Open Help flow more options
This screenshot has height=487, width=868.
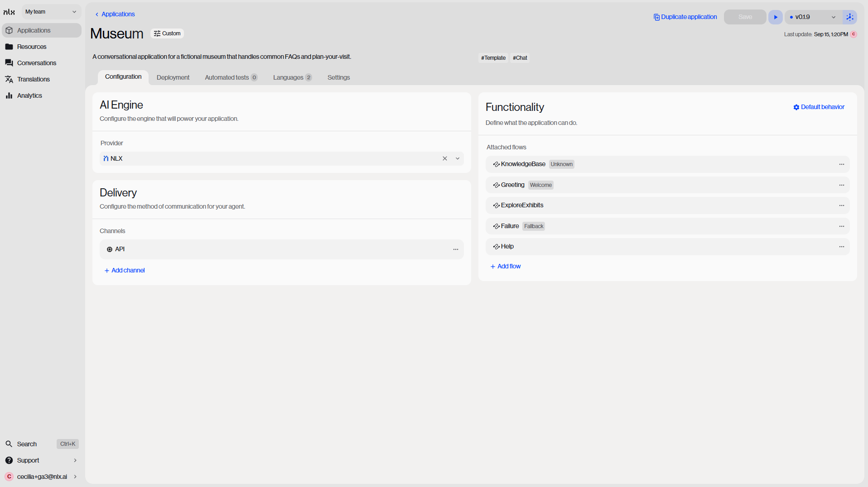click(x=841, y=247)
